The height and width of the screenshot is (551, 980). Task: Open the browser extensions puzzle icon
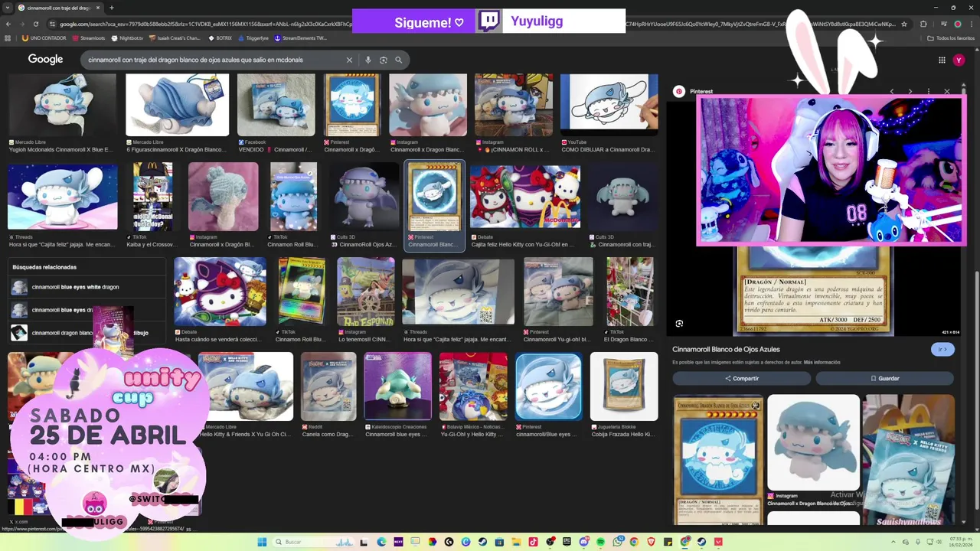tap(923, 24)
